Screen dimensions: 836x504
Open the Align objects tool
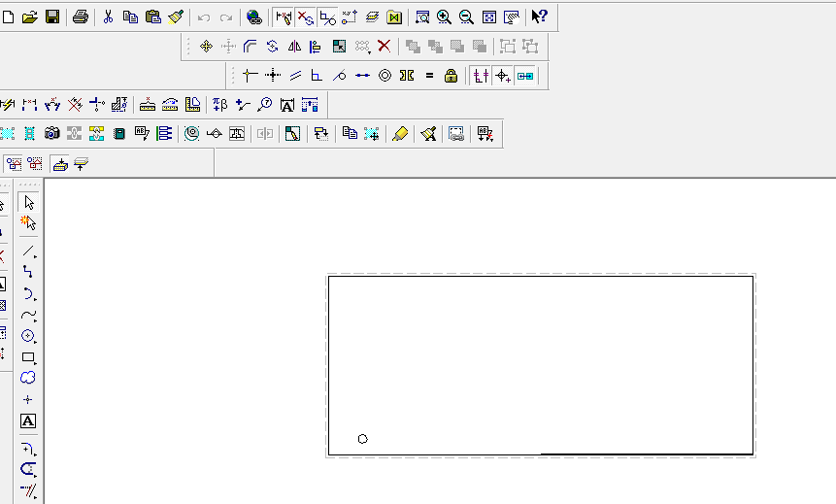[316, 47]
